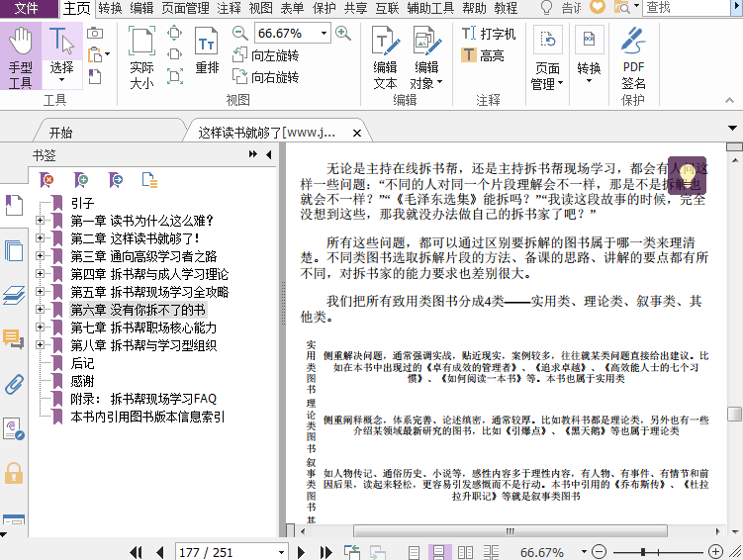Switch to continuous facing view mode
This screenshot has height=560, width=743.
[491, 552]
